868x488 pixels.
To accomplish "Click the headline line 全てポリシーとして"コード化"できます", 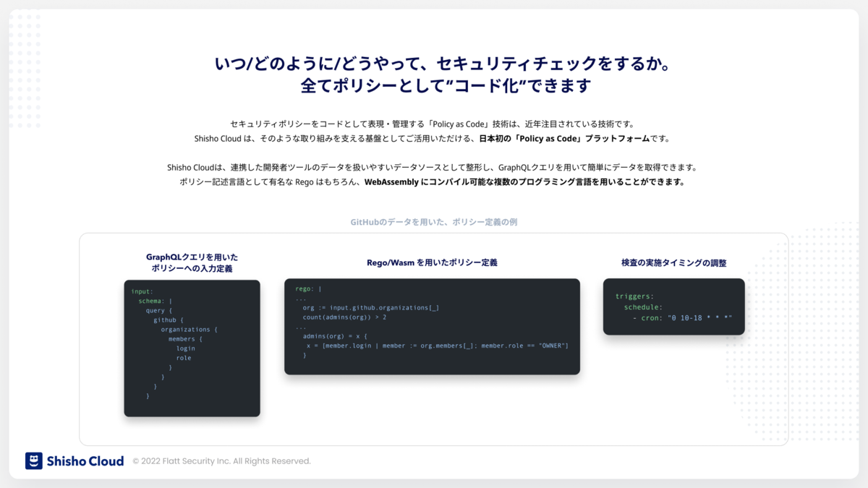I will pyautogui.click(x=446, y=86).
